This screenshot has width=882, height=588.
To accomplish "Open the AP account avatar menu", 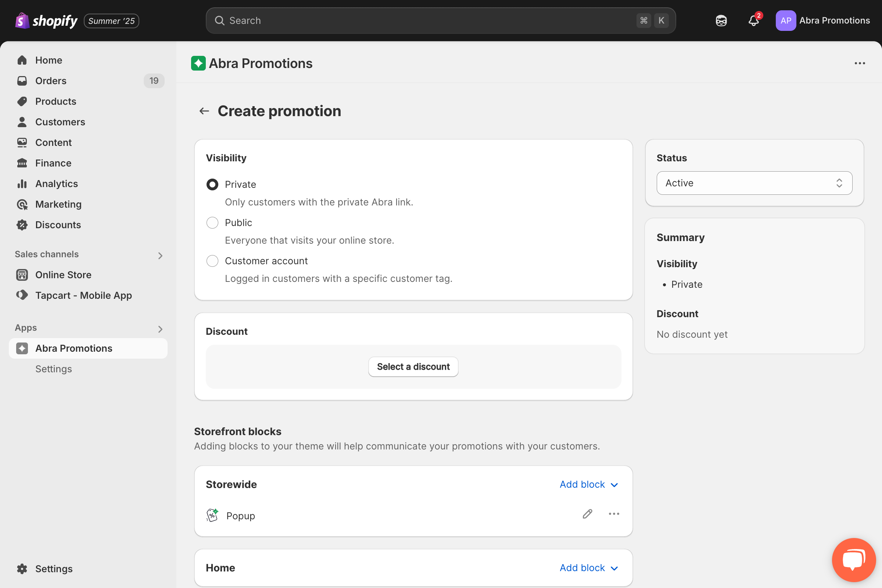I will [786, 21].
